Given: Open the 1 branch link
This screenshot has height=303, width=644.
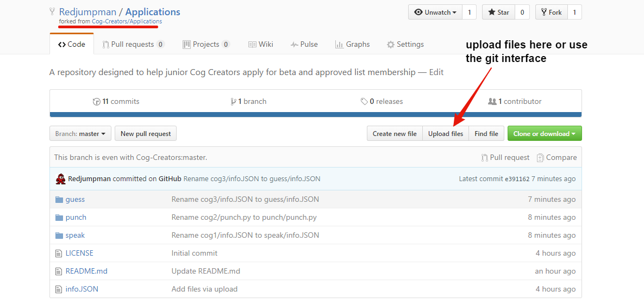Looking at the screenshot, I should click(x=248, y=102).
